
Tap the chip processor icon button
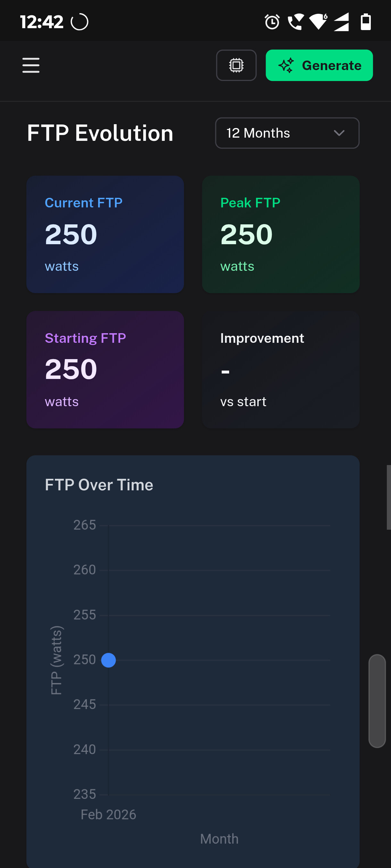click(236, 65)
